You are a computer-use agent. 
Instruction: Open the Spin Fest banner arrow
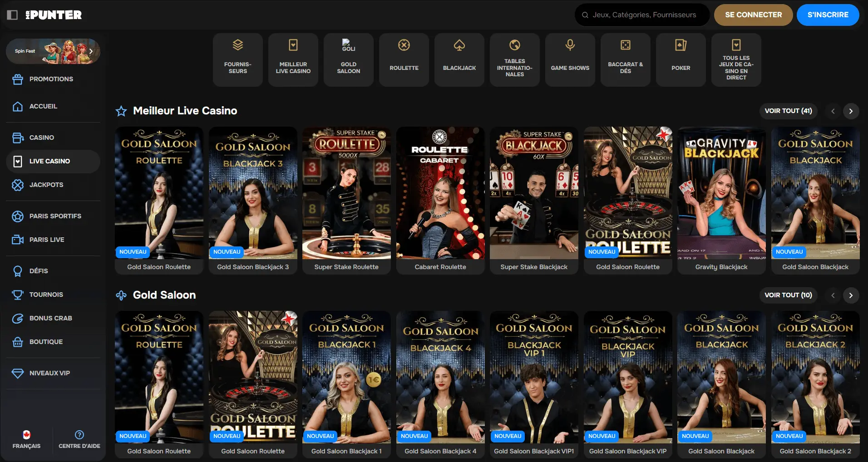(91, 51)
